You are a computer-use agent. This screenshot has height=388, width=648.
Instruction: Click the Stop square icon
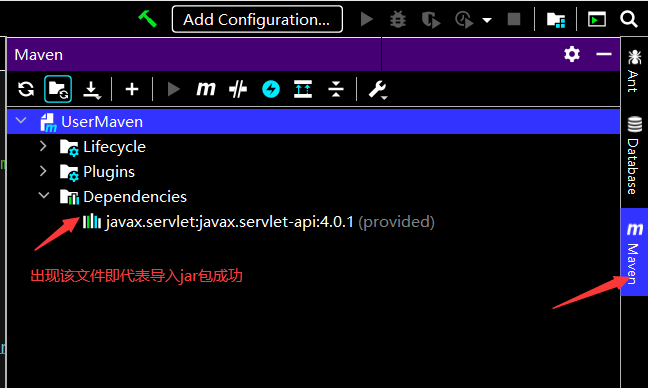point(514,19)
